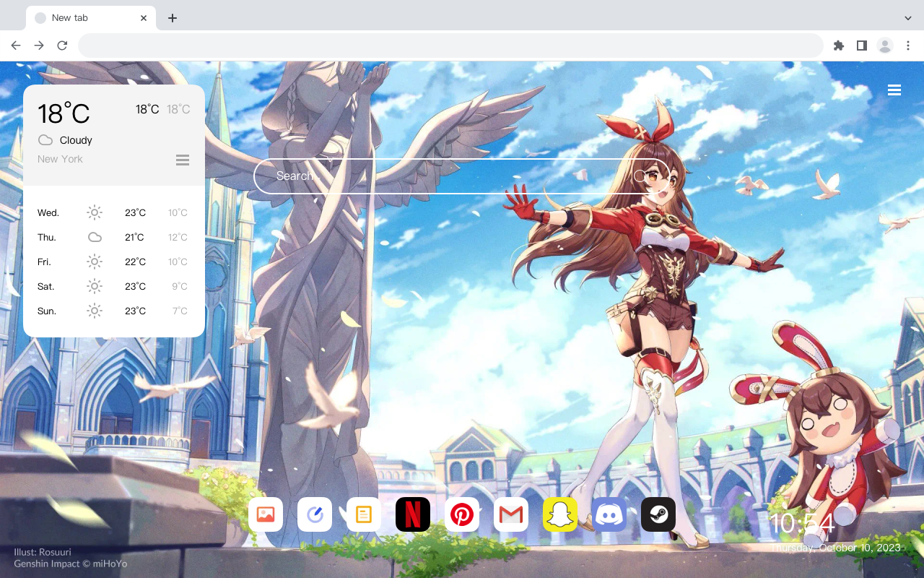Click the sunny icon for Wed.
The width and height of the screenshot is (924, 578).
click(95, 212)
